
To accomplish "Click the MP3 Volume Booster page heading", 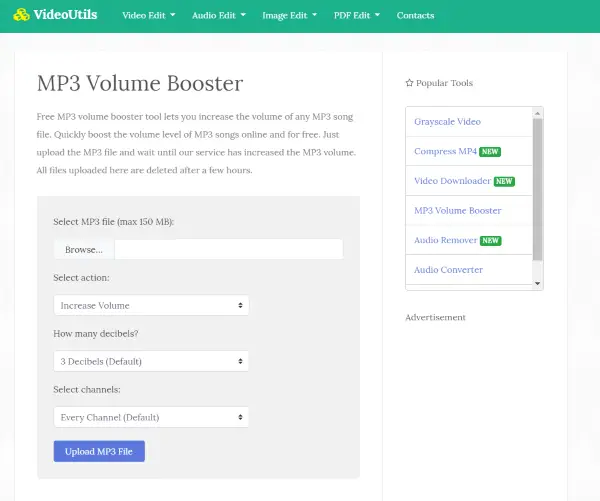I will coord(140,83).
